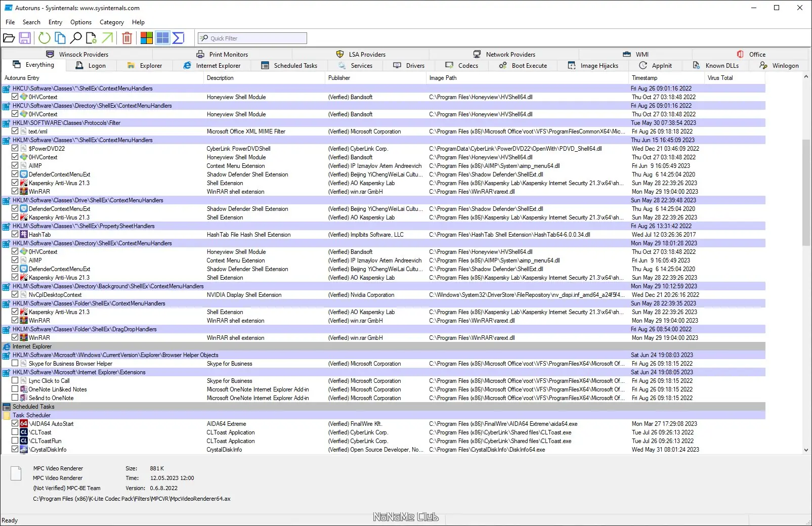Select the HKLM Browser Helper Objects key row
Screen dimensions: 812x526
(x=383, y=355)
